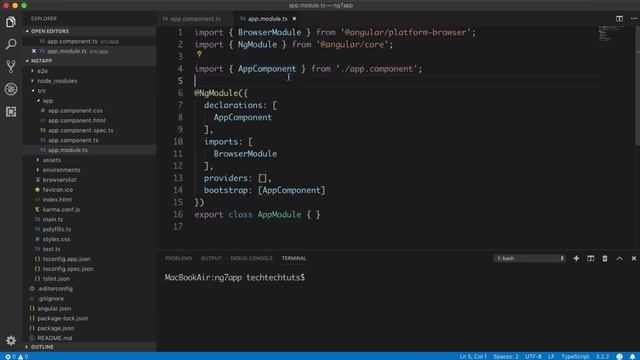This screenshot has height=360, width=640.
Task: Change end of line sequence LF
Action: 551,356
